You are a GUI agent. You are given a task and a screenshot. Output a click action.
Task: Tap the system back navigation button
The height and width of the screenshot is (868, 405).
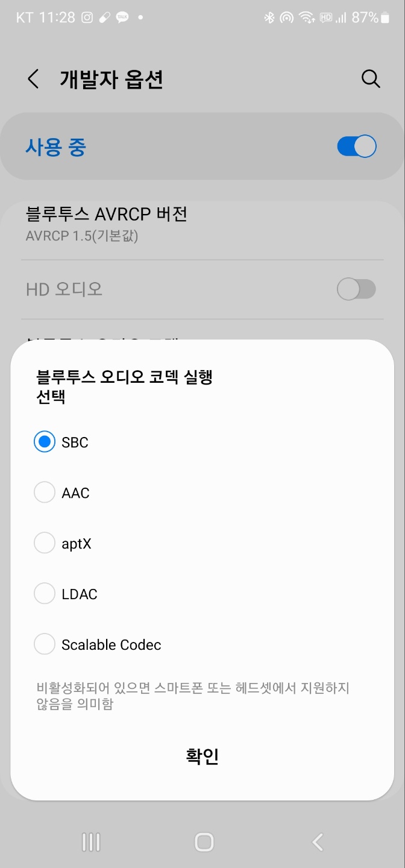point(318,842)
